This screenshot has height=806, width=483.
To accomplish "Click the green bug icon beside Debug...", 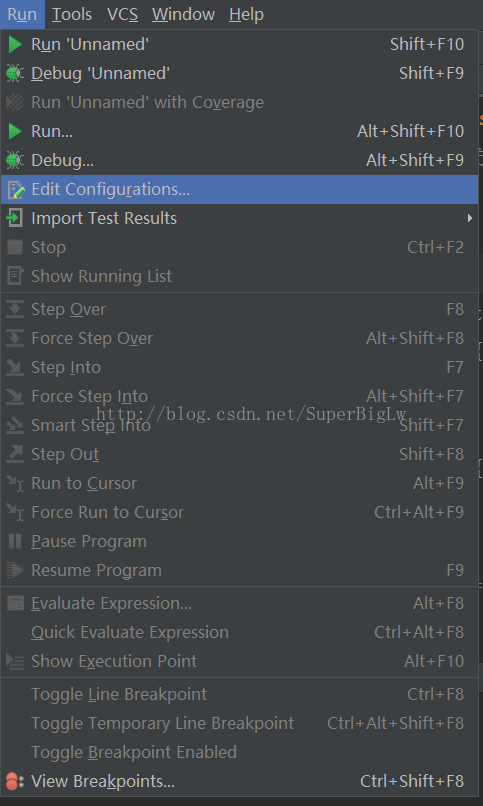I will 15,160.
